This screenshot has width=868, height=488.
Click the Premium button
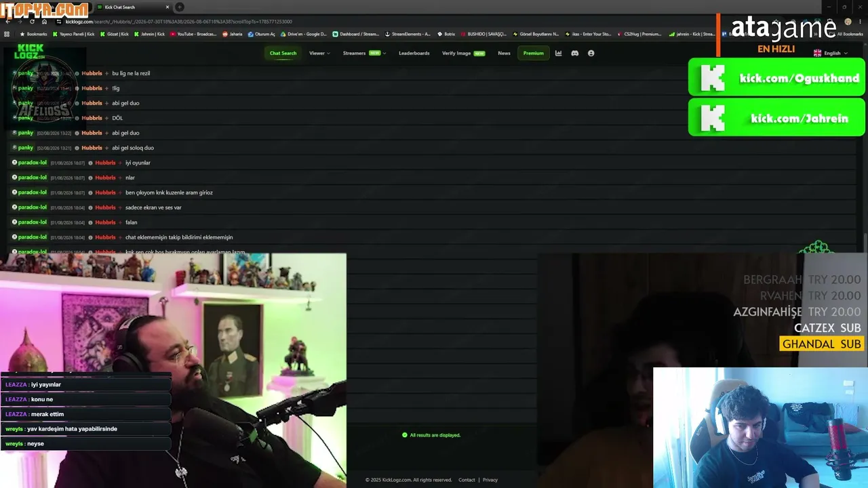coord(533,53)
